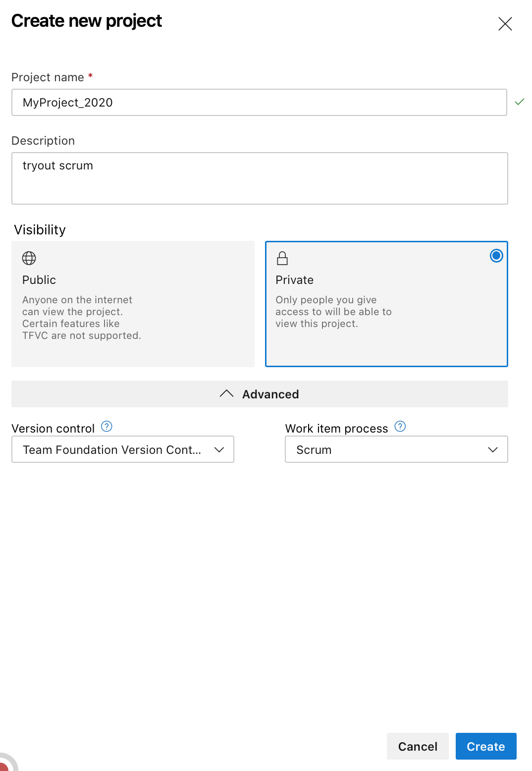Screen dimensions: 532x771
Task: Click the green validation checkmark icon
Action: 519,102
